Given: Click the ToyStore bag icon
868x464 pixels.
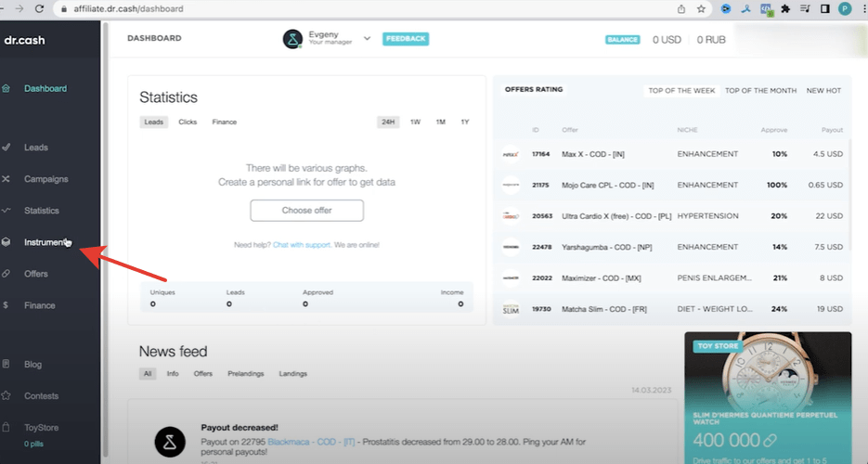Looking at the screenshot, I should pyautogui.click(x=6, y=427).
